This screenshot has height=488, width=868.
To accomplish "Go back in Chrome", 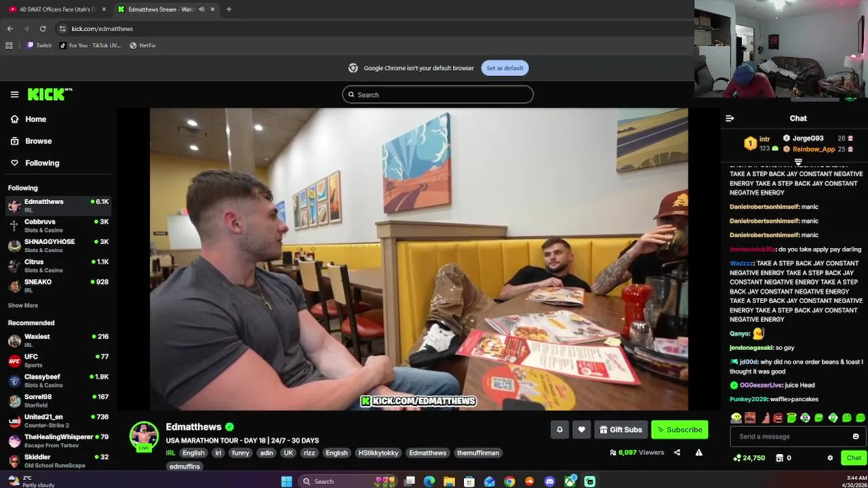I will pos(10,28).
